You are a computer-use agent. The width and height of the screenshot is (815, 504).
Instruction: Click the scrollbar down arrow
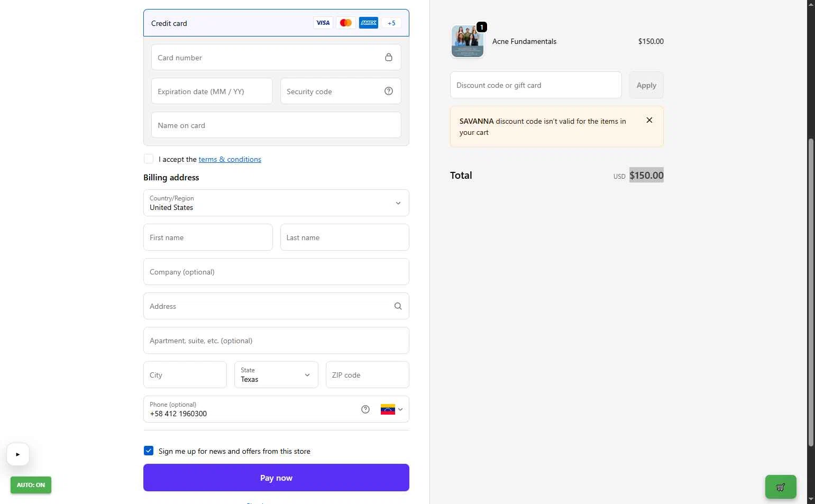pyautogui.click(x=811, y=499)
